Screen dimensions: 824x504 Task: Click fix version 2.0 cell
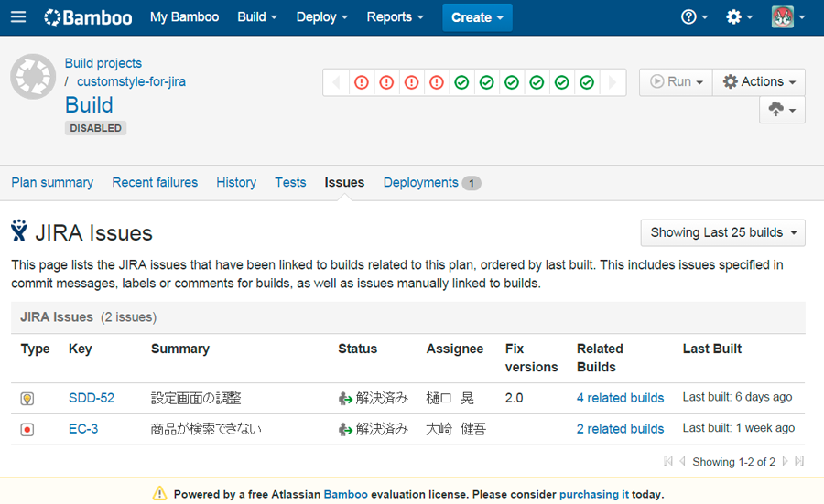[x=514, y=398]
